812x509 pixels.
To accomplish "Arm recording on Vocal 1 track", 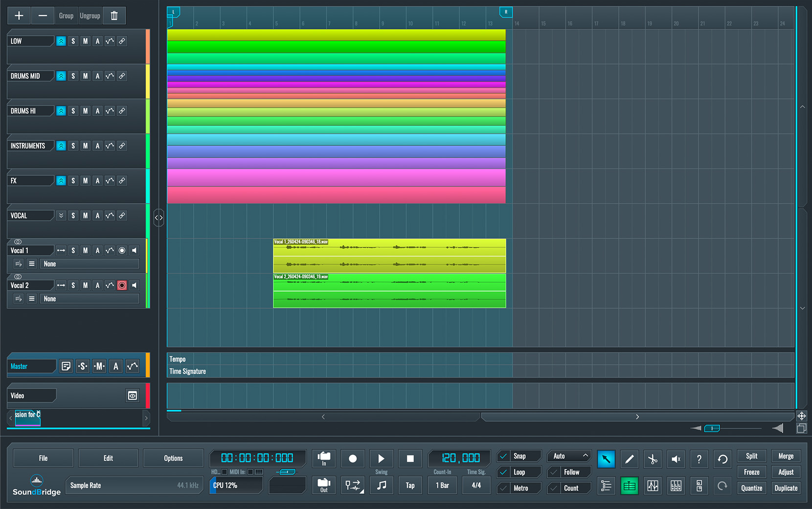I will point(122,251).
